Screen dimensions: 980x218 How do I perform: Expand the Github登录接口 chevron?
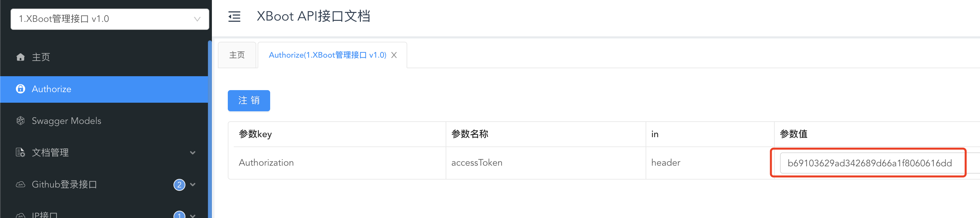pos(193,185)
